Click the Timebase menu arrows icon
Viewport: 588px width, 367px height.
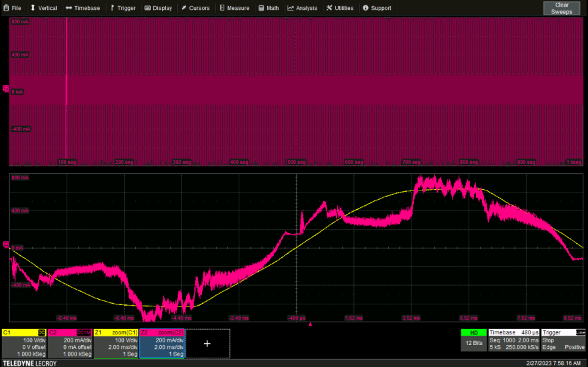pos(69,8)
